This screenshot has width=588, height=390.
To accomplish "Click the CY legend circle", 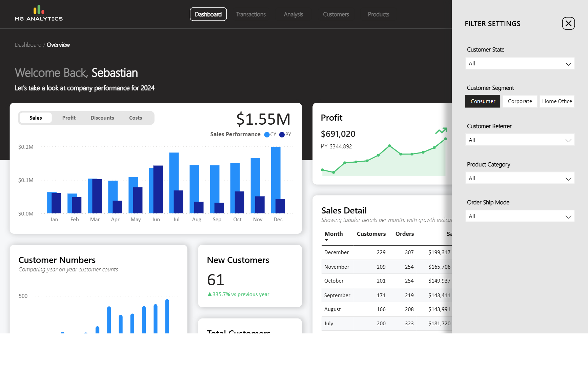I will coord(267,135).
